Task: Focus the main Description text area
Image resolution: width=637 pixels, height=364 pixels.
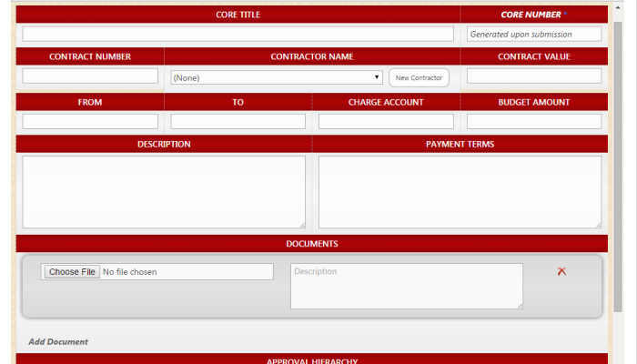Action: pyautogui.click(x=164, y=191)
